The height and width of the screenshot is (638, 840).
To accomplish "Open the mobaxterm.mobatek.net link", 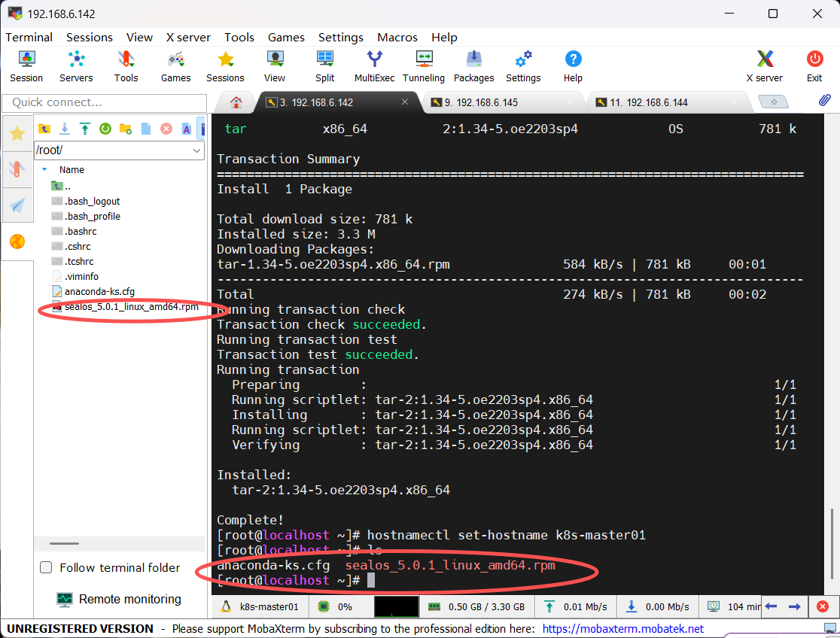I will point(623,628).
